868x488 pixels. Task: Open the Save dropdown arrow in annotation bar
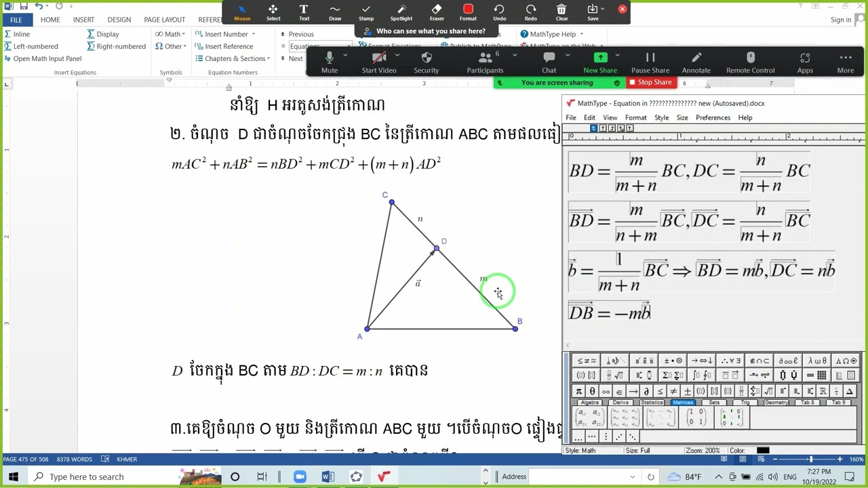602,9
